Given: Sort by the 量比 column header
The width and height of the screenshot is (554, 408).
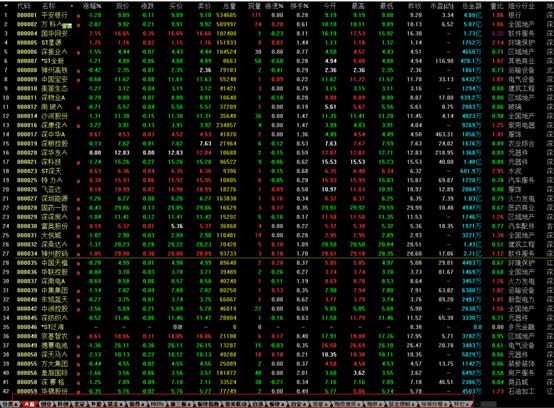Looking at the screenshot, I should tap(497, 6).
